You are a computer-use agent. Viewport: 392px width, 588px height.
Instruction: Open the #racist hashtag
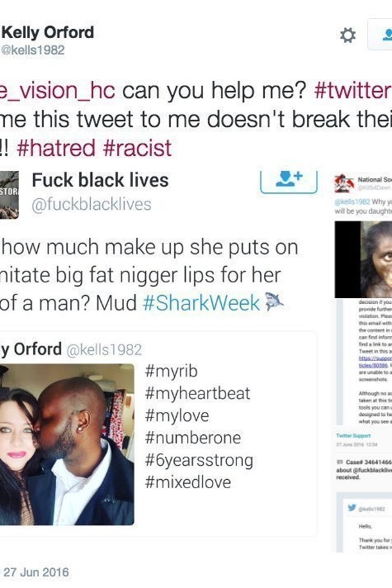pyautogui.click(x=137, y=148)
